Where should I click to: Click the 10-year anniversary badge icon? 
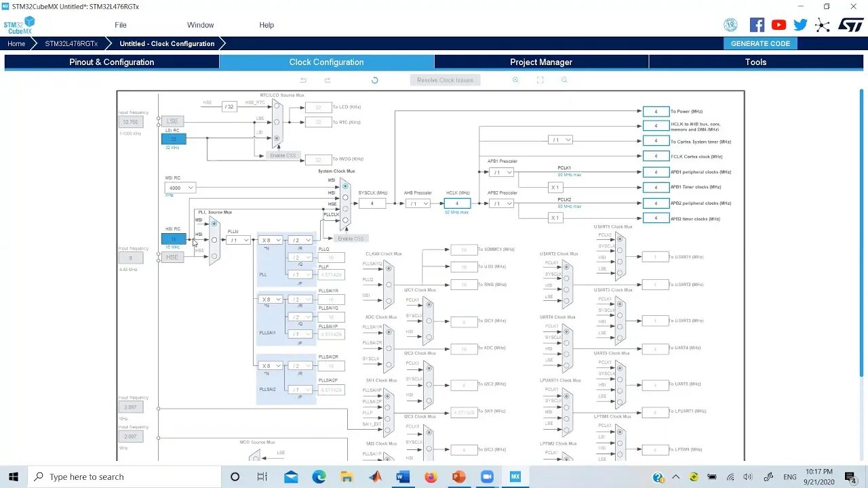click(730, 25)
